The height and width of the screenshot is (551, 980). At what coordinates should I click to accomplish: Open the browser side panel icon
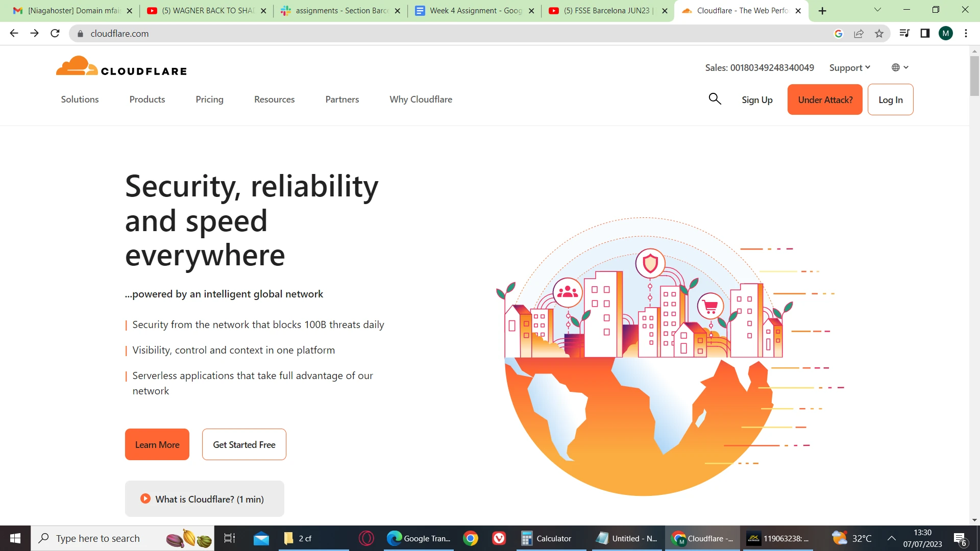tap(925, 34)
